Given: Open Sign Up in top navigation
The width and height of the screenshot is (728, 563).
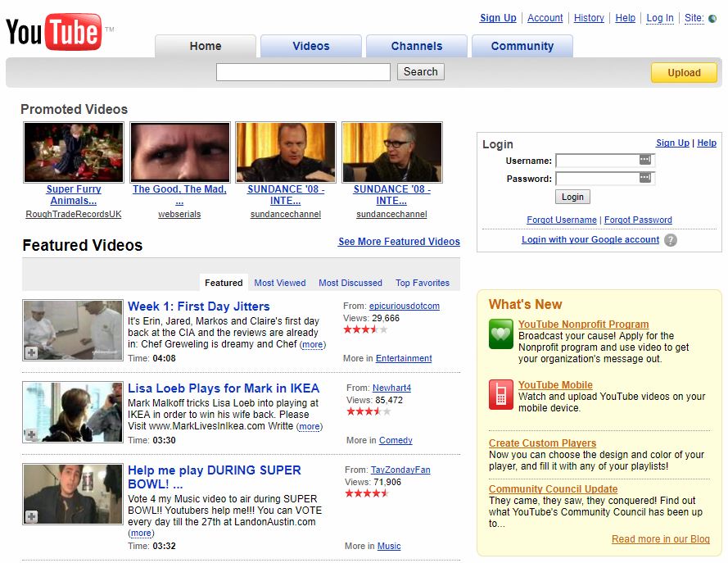Looking at the screenshot, I should pyautogui.click(x=498, y=18).
